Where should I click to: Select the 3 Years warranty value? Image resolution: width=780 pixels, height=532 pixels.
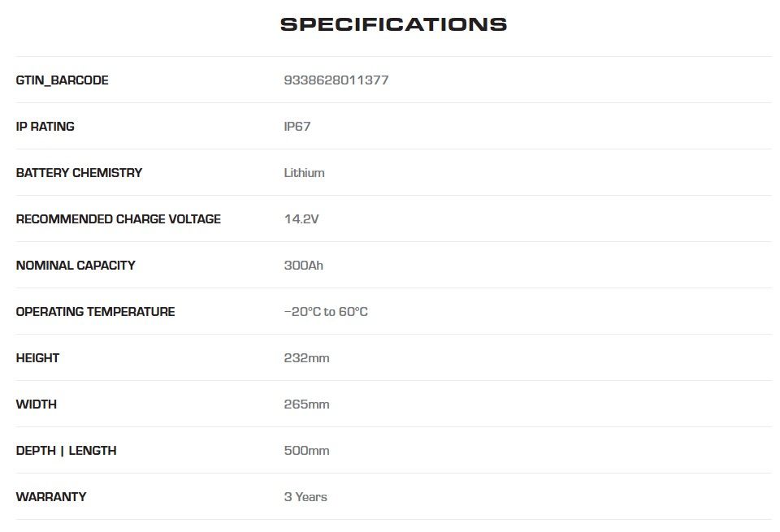(305, 497)
